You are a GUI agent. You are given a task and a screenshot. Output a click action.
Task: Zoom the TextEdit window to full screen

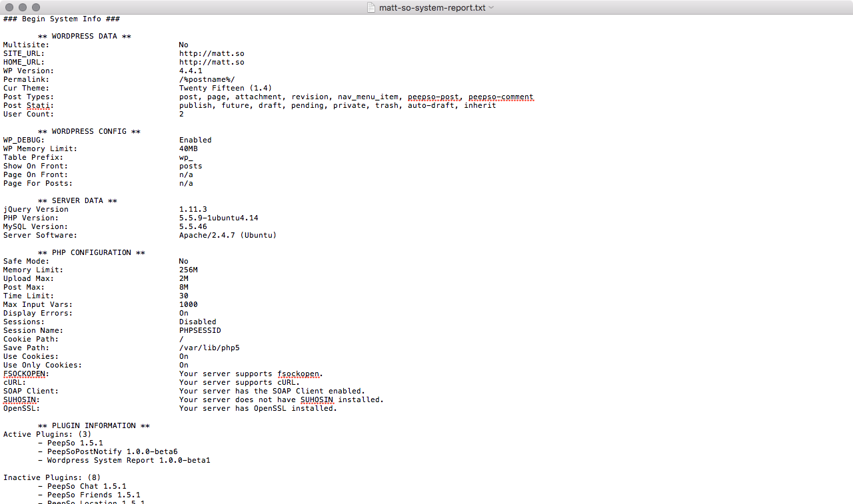36,7
